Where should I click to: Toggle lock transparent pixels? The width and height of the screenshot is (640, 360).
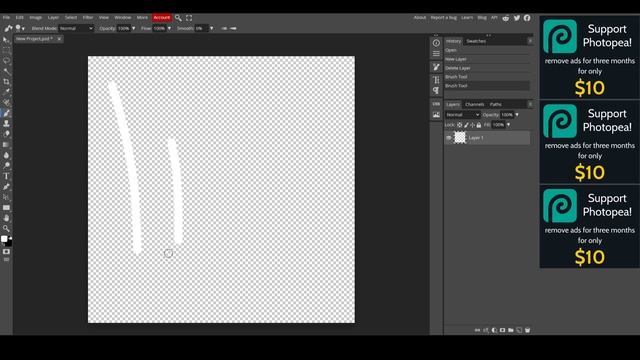point(460,125)
